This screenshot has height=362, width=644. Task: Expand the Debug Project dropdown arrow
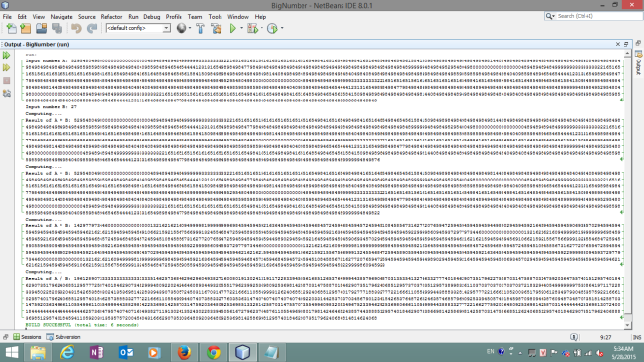(x=262, y=28)
